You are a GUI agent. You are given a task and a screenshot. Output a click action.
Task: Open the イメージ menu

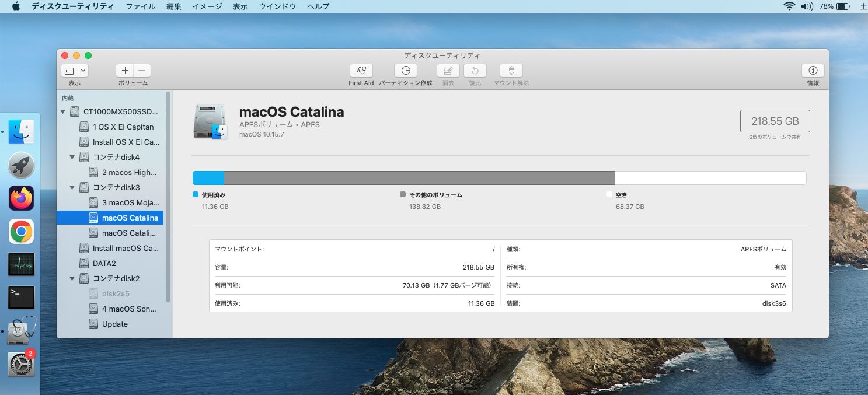[207, 6]
